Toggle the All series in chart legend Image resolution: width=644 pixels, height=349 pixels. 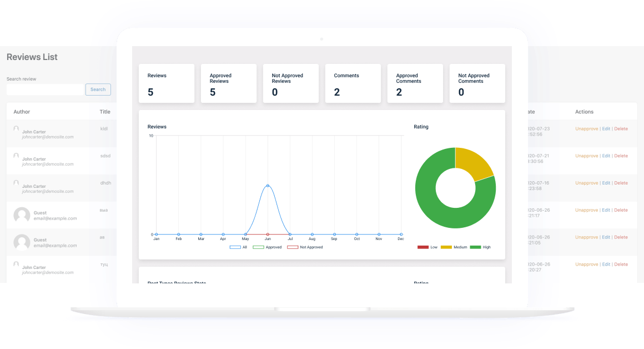[239, 247]
